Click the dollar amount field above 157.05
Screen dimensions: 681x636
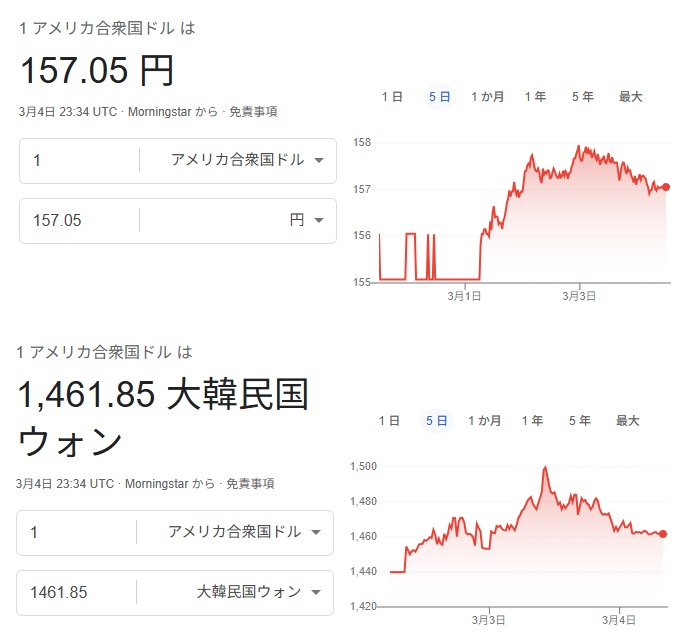click(x=80, y=160)
